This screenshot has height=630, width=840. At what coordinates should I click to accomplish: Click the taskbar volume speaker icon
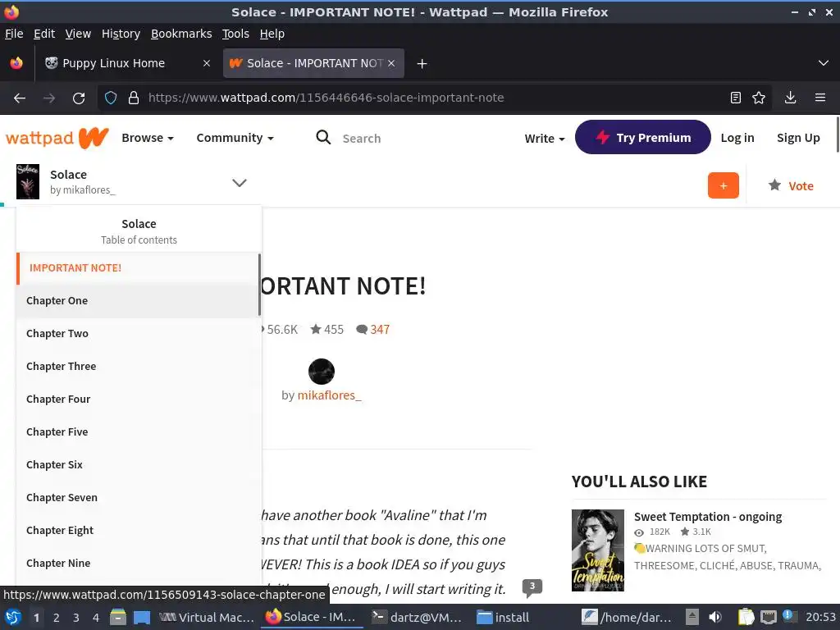(x=714, y=617)
